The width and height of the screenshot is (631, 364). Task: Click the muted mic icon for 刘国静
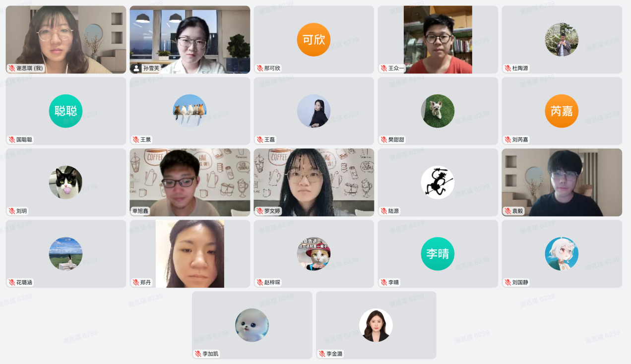(x=508, y=283)
